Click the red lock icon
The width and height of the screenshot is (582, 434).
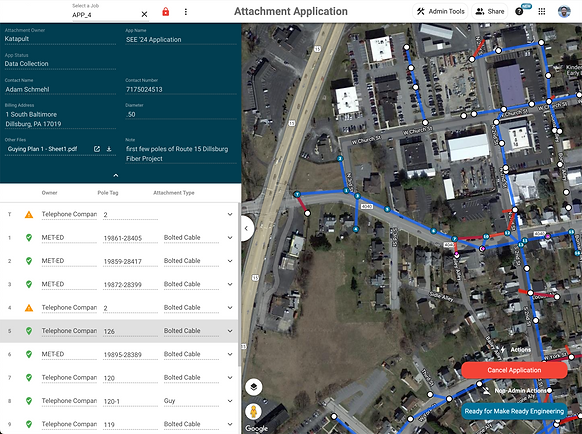pos(166,12)
